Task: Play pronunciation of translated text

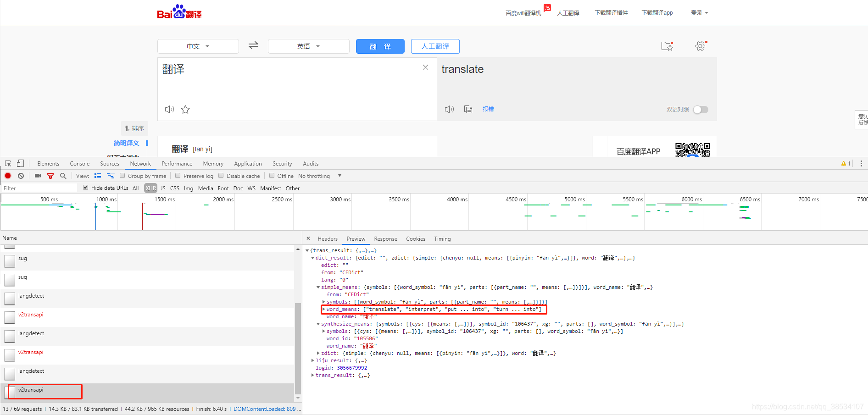Action: coord(449,109)
